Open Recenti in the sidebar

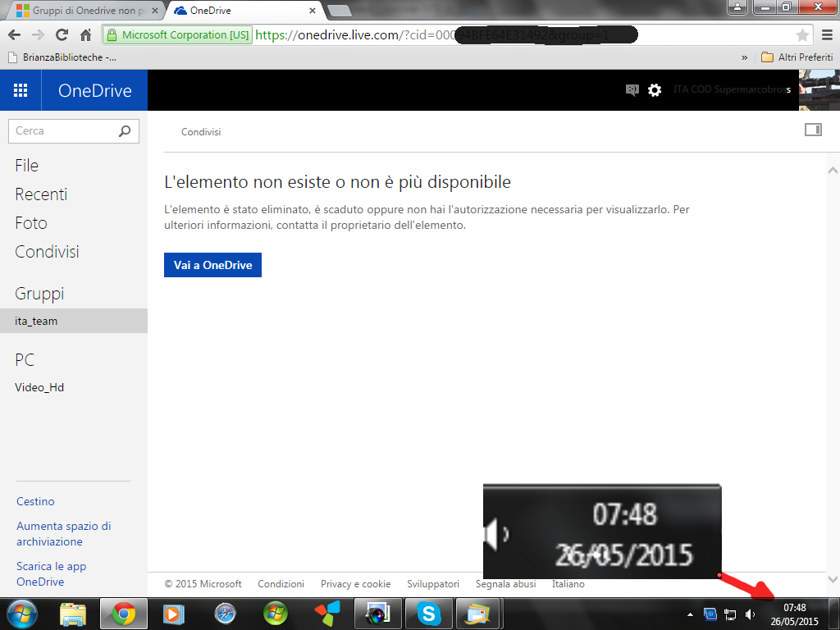(x=41, y=194)
